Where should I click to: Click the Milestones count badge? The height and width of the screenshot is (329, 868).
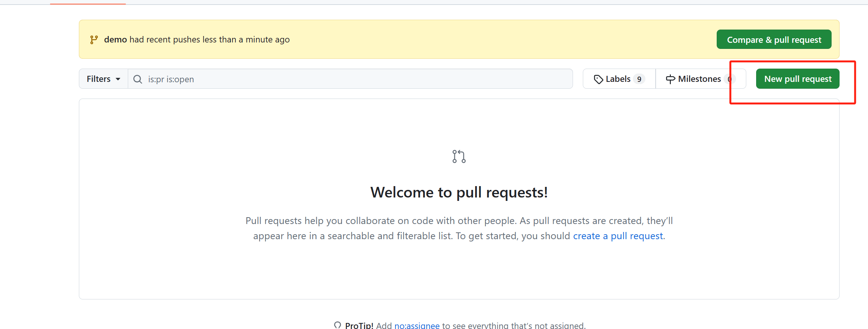coord(729,79)
